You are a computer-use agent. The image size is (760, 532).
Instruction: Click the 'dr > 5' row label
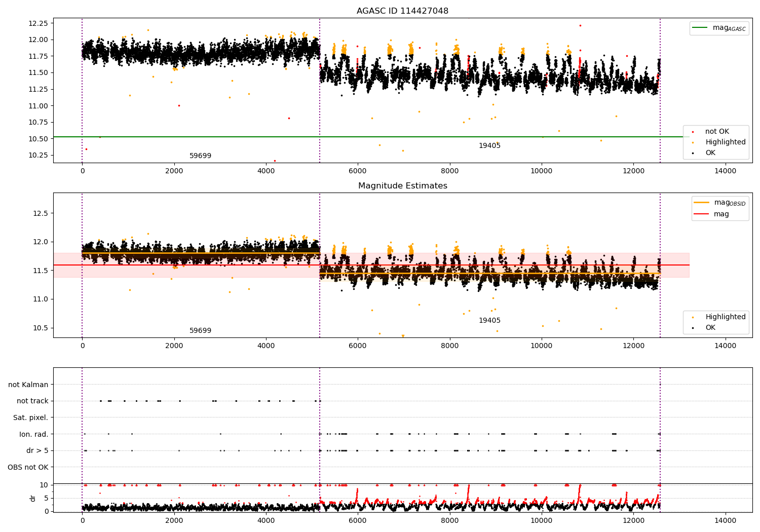(x=37, y=451)
